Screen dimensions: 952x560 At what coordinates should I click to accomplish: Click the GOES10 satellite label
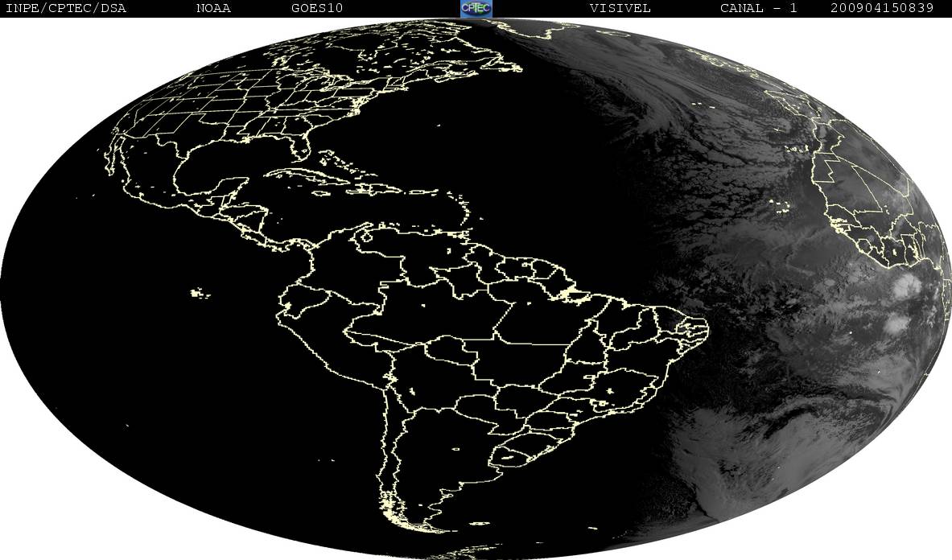317,8
